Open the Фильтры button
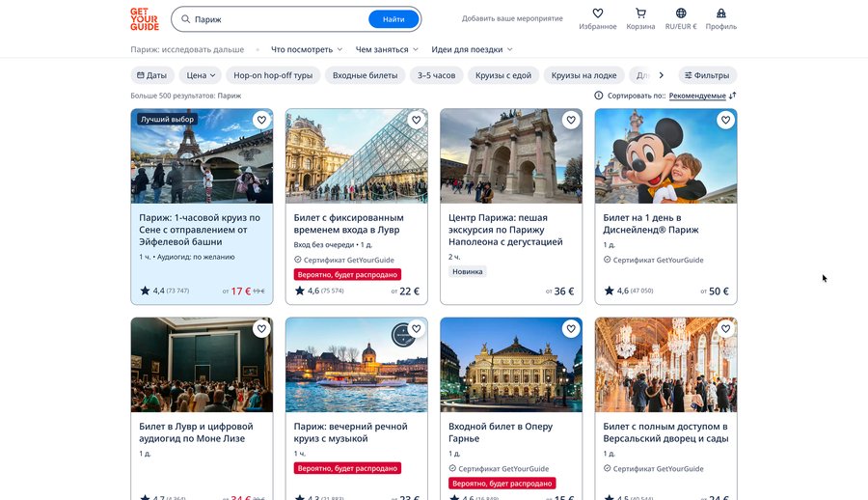 [708, 75]
